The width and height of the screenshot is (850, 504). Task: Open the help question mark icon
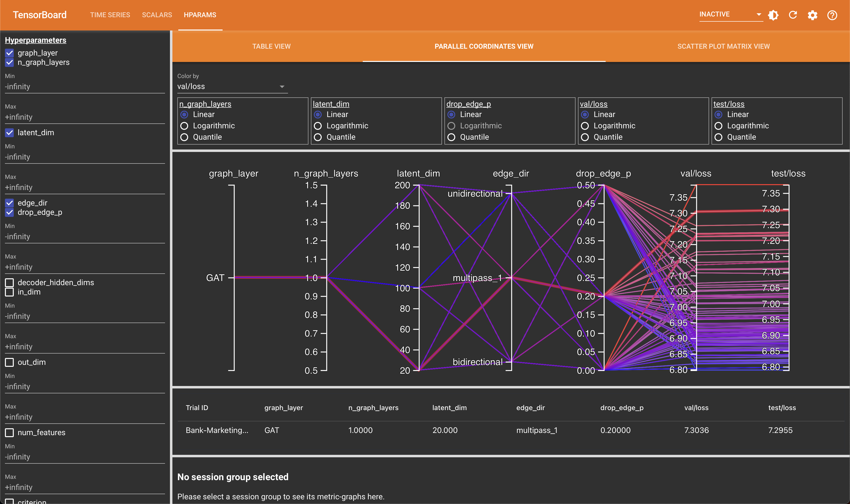(x=832, y=15)
